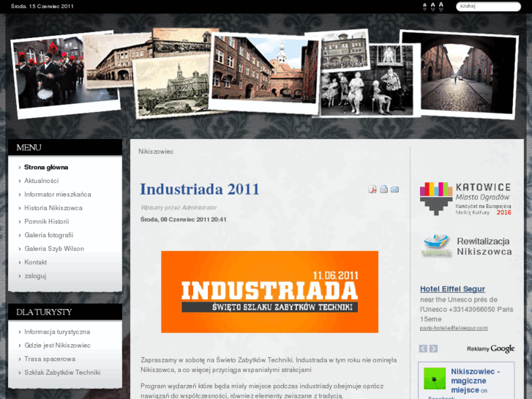Open Szlak Zabytków Techniki link

[62, 373]
